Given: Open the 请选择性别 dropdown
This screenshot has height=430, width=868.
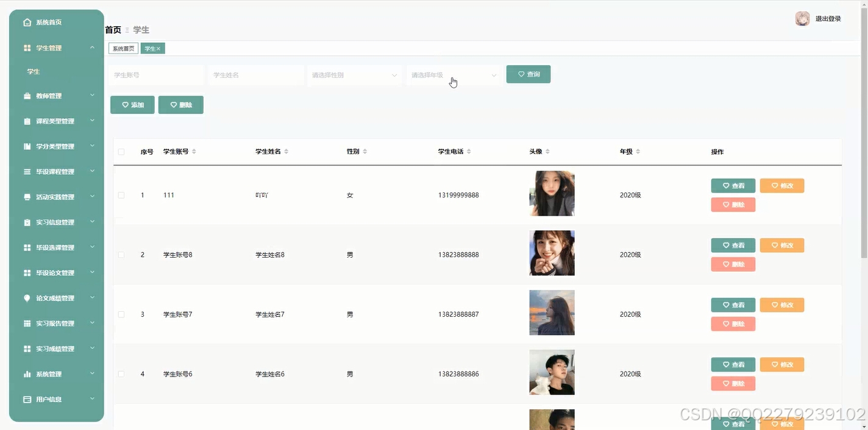Looking at the screenshot, I should coord(354,75).
